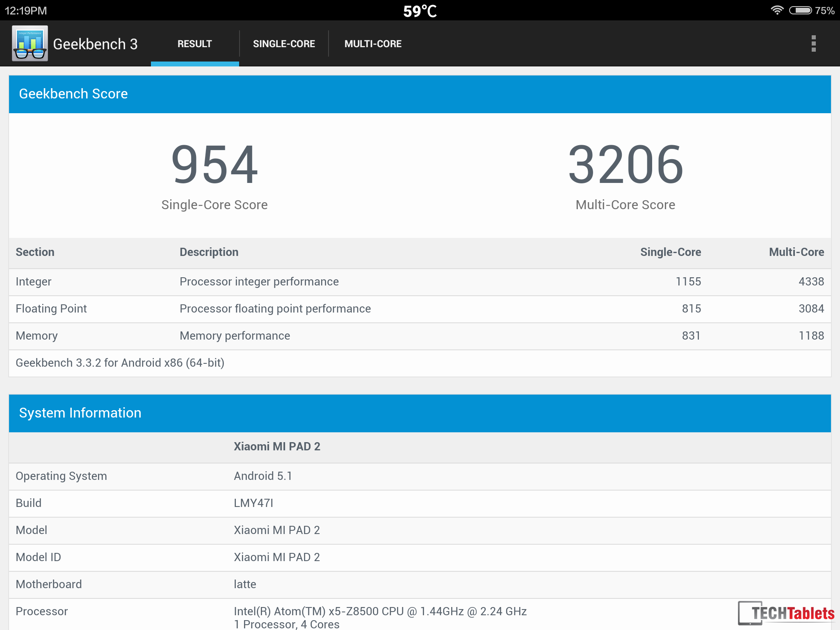
Task: Tap the 'latte' motherboard value
Action: [x=245, y=584]
